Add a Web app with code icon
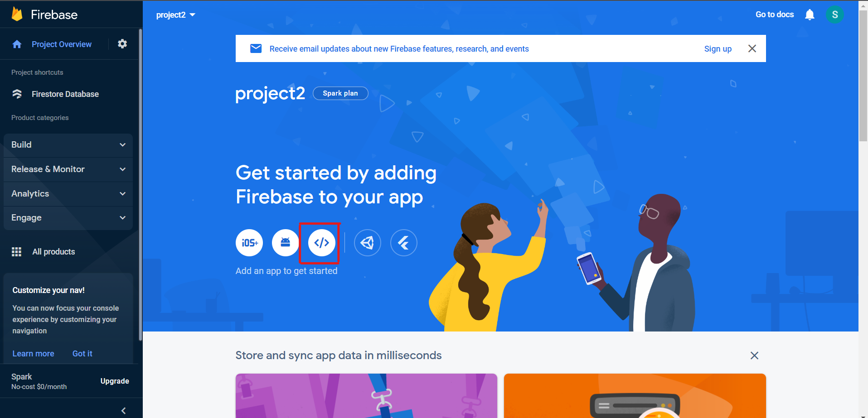 coord(322,243)
